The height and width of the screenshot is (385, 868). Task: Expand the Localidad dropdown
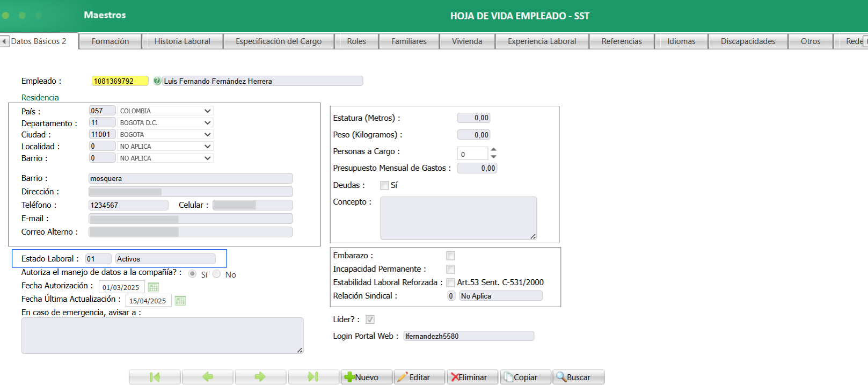(x=207, y=147)
